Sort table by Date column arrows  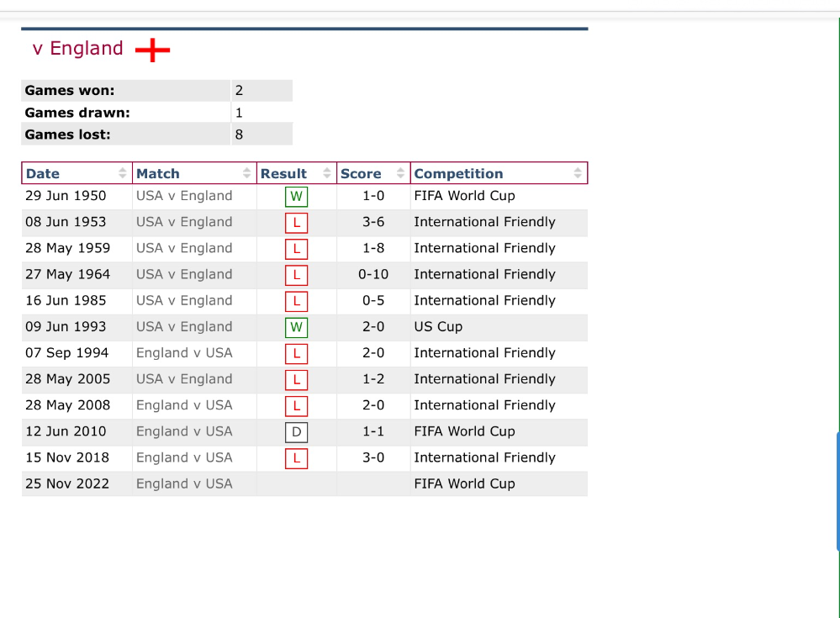pyautogui.click(x=122, y=173)
